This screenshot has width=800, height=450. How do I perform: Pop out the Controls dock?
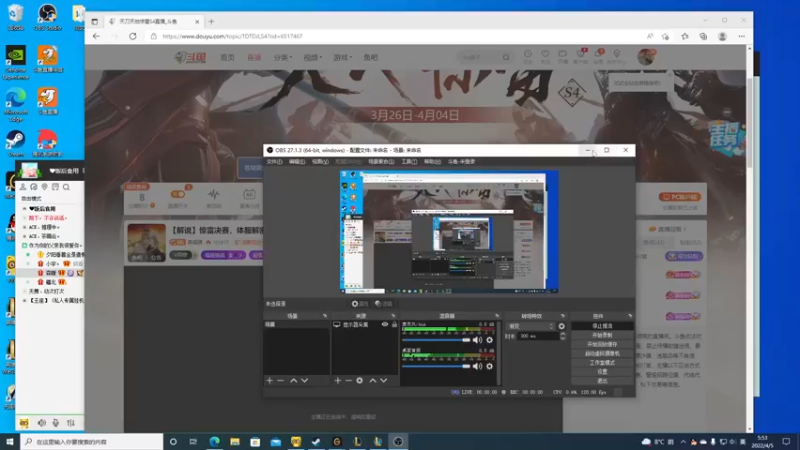630,316
